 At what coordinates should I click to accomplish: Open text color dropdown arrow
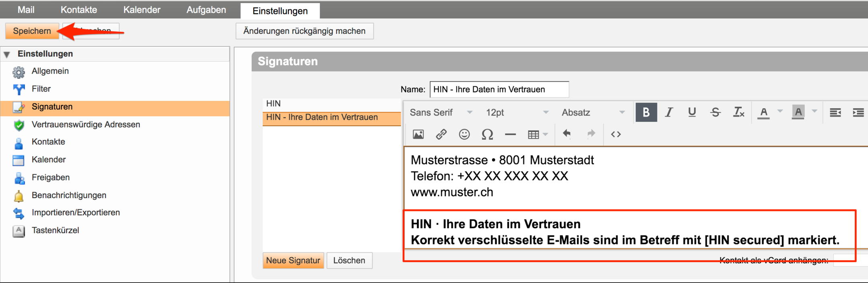click(x=780, y=111)
